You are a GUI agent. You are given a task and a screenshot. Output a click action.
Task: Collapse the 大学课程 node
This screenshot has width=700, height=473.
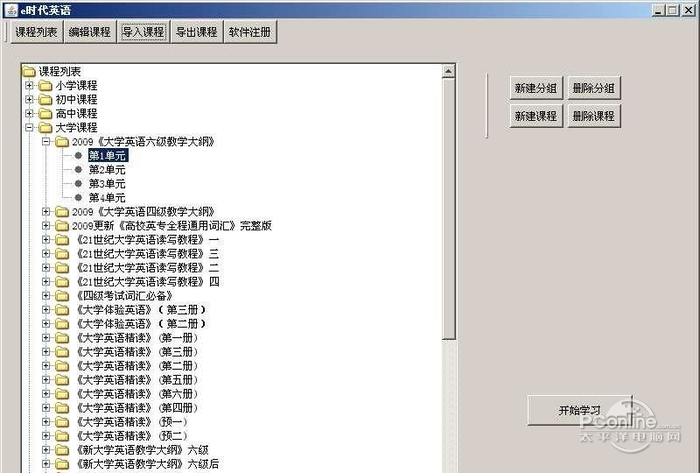[29, 128]
